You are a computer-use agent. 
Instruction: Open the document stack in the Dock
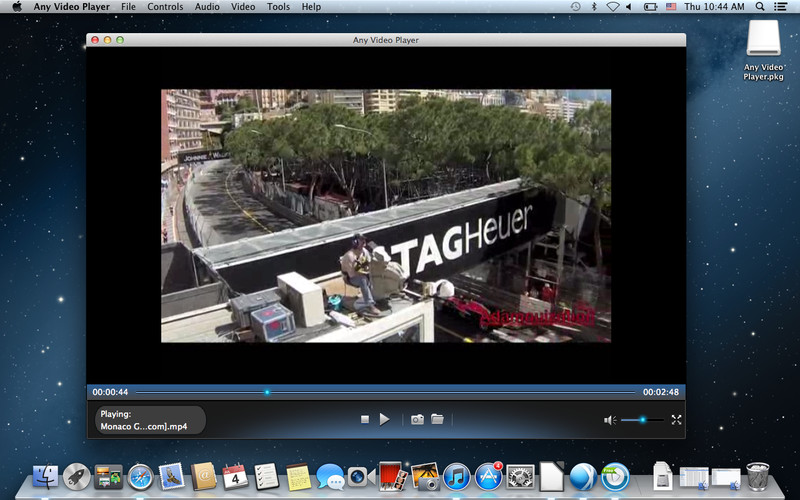pos(662,477)
